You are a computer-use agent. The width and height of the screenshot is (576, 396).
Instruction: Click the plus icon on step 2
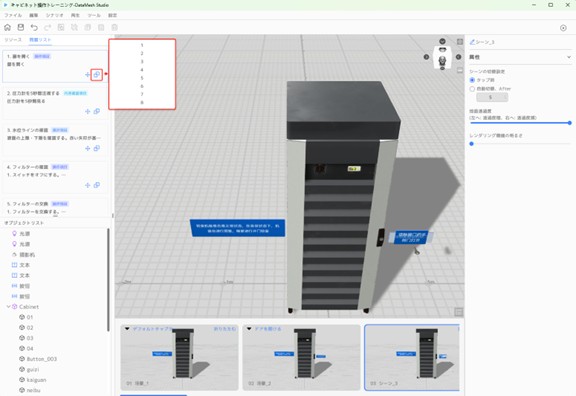click(87, 111)
